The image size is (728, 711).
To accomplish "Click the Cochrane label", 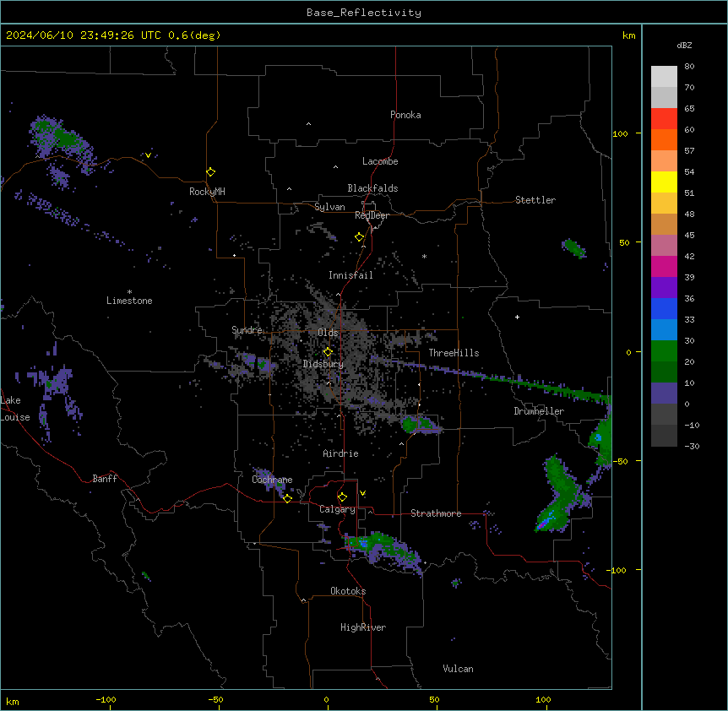I will [272, 480].
